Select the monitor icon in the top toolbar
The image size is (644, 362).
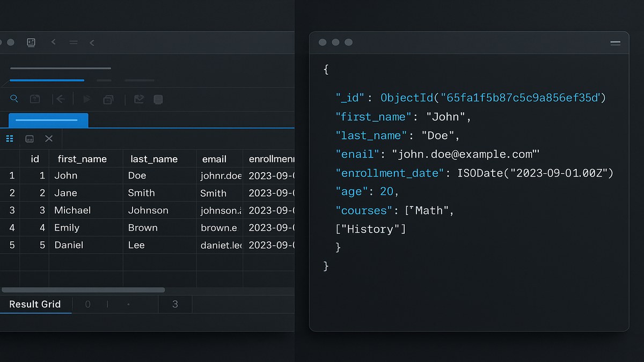tap(31, 42)
